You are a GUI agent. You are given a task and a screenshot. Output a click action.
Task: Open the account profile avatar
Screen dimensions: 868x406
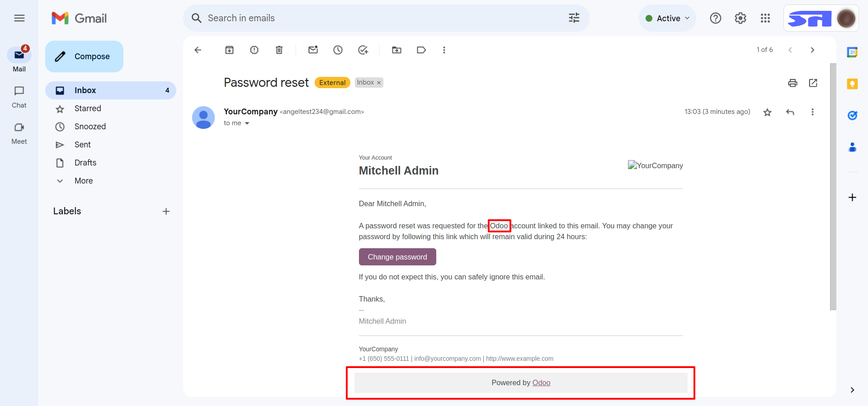click(x=846, y=19)
